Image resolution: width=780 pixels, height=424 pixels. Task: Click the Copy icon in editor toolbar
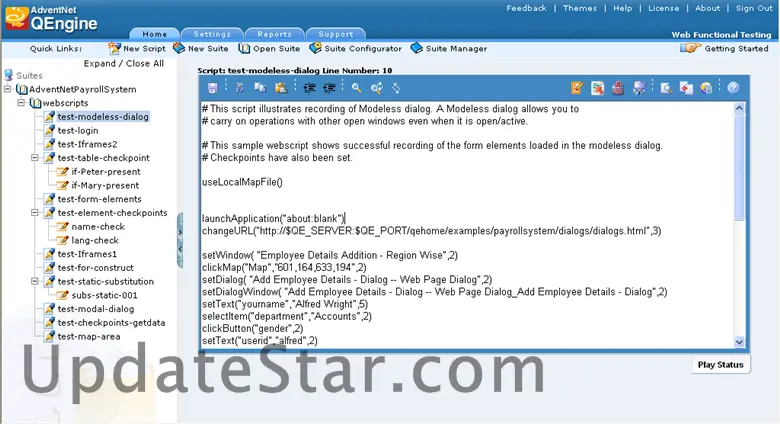coord(260,88)
